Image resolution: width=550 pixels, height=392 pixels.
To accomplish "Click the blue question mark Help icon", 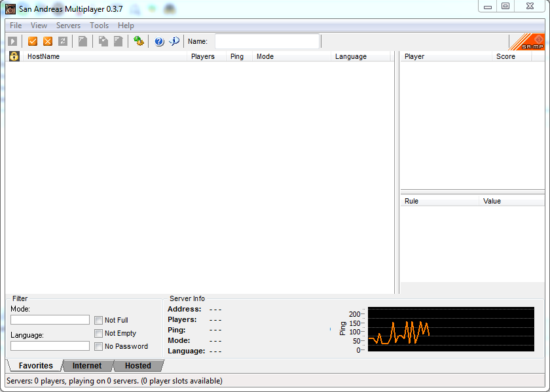I will 159,41.
